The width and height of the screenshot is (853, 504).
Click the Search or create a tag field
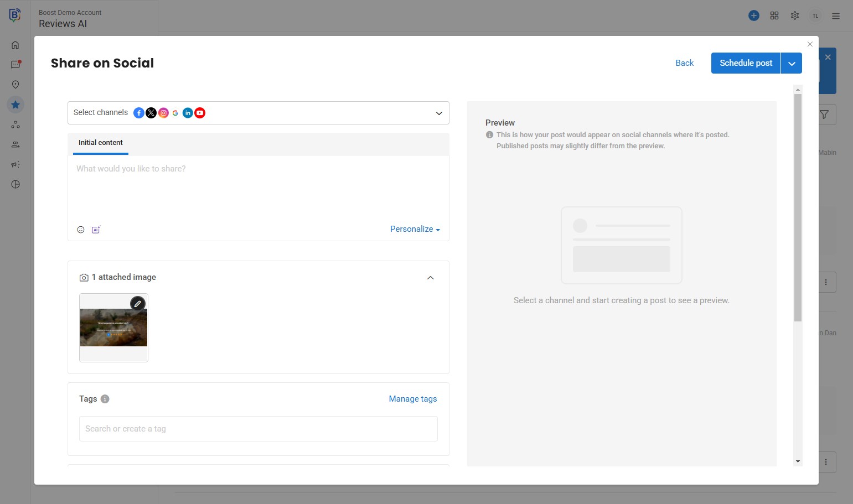point(258,429)
